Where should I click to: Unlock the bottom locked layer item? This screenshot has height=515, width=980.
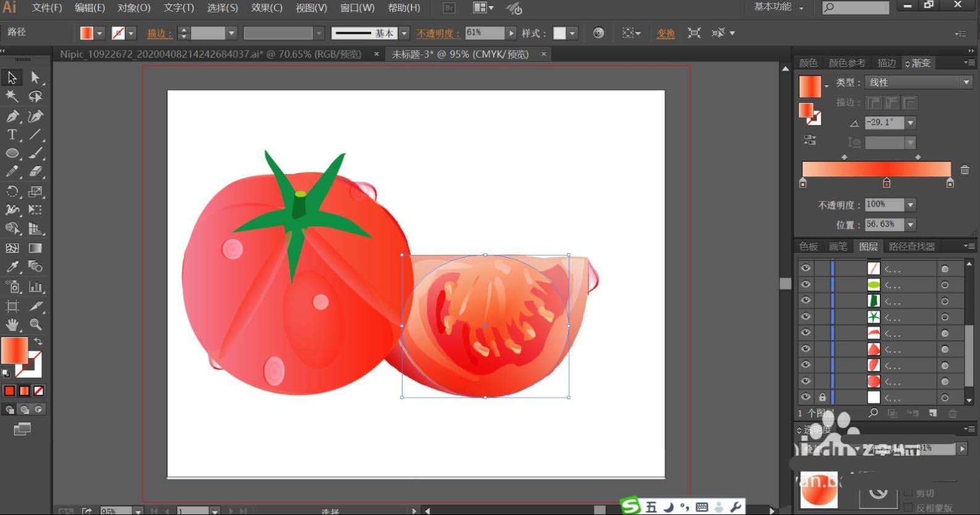point(822,397)
